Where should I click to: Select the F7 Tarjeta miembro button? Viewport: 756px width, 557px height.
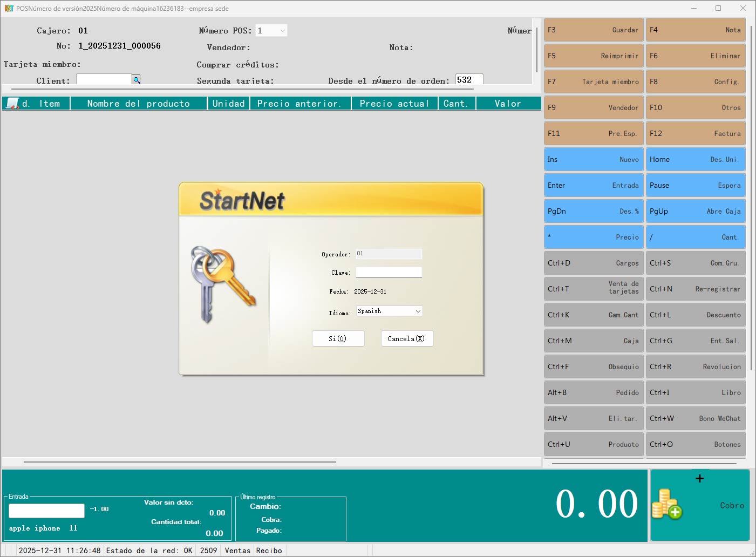(x=593, y=82)
